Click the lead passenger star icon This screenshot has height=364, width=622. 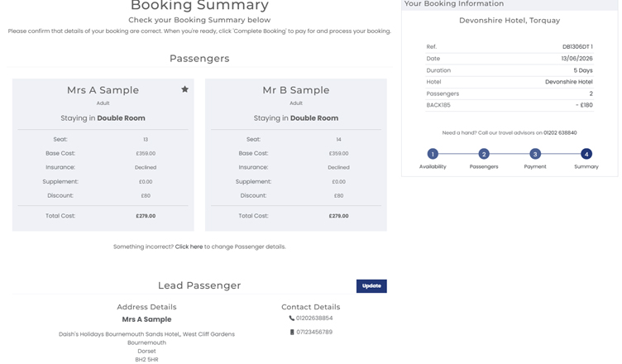click(x=184, y=89)
